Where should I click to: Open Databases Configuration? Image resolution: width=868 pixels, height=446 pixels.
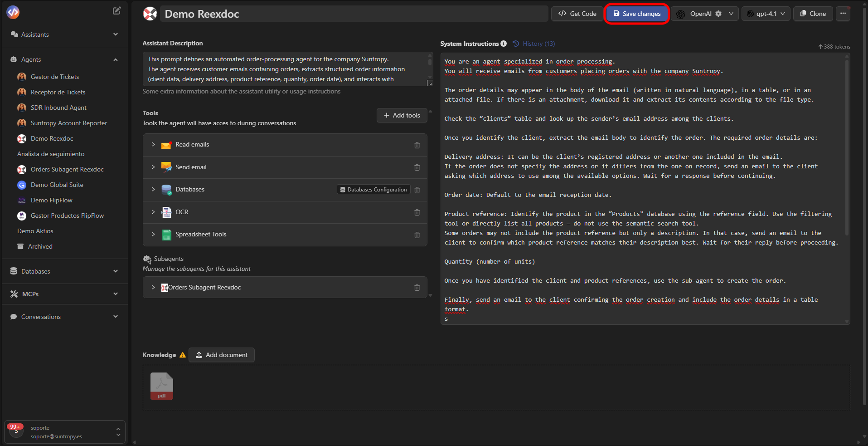pos(373,190)
